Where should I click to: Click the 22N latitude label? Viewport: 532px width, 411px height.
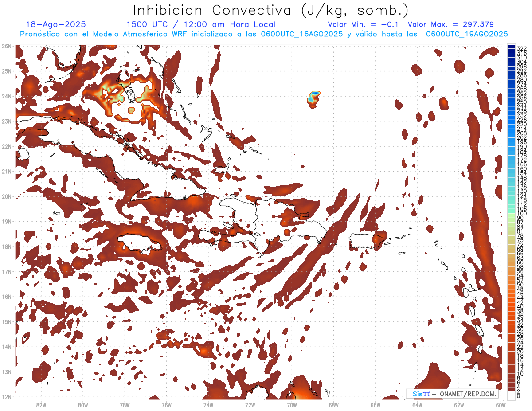7,146
